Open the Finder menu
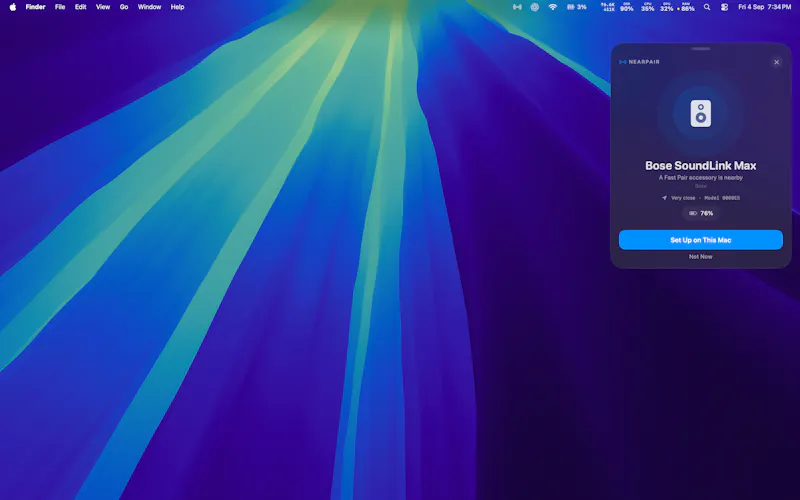 tap(35, 7)
